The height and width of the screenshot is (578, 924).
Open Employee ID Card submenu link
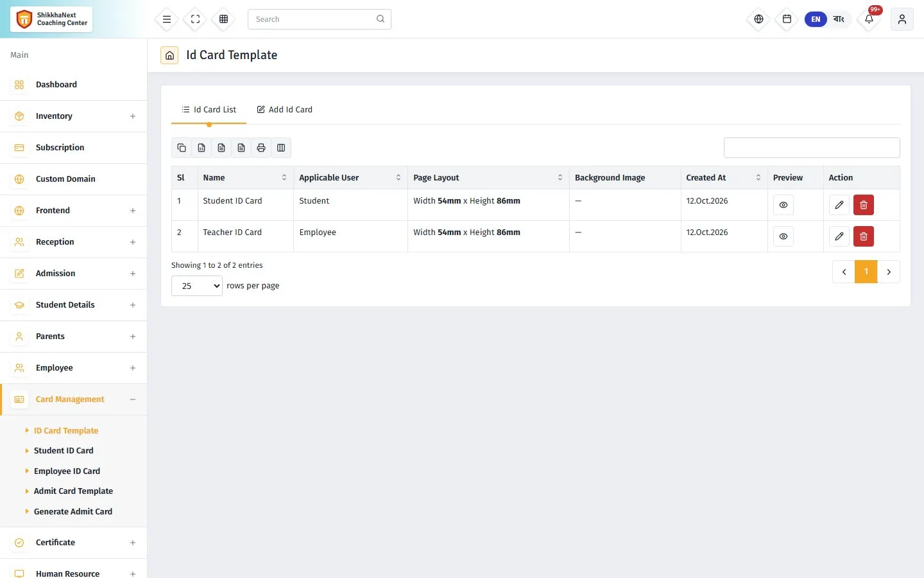(x=67, y=471)
